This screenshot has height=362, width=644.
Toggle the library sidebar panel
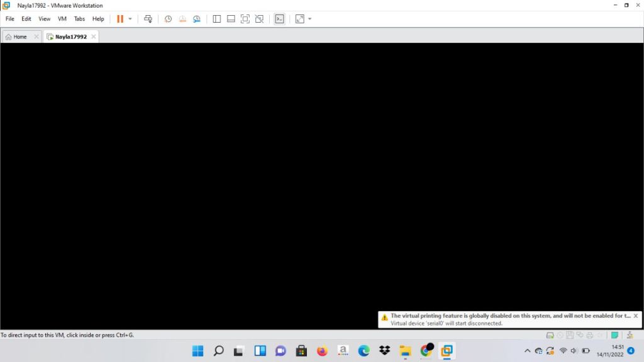(x=217, y=19)
